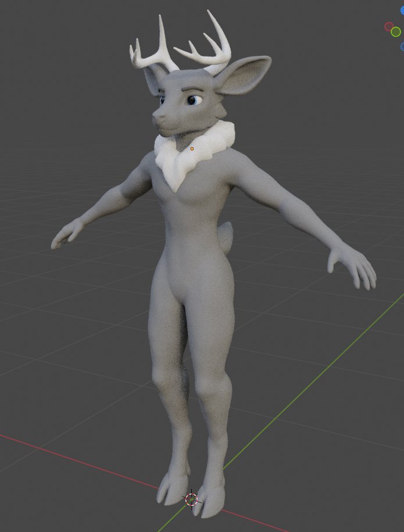Click the orange object origin dot on the collar
The width and height of the screenshot is (404, 532).
click(192, 149)
